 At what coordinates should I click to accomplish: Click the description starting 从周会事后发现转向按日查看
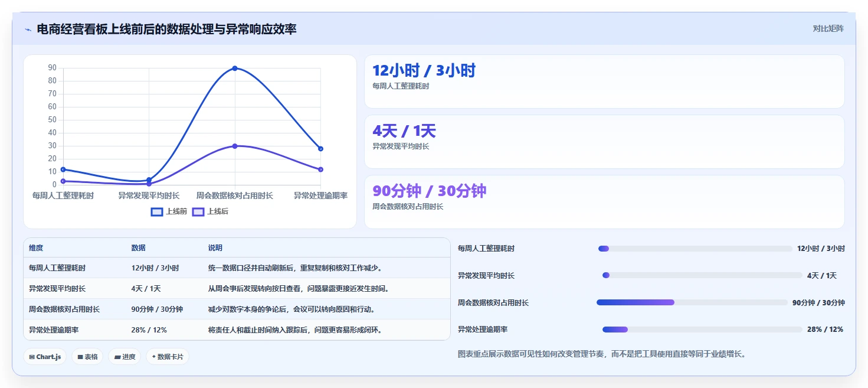click(299, 289)
